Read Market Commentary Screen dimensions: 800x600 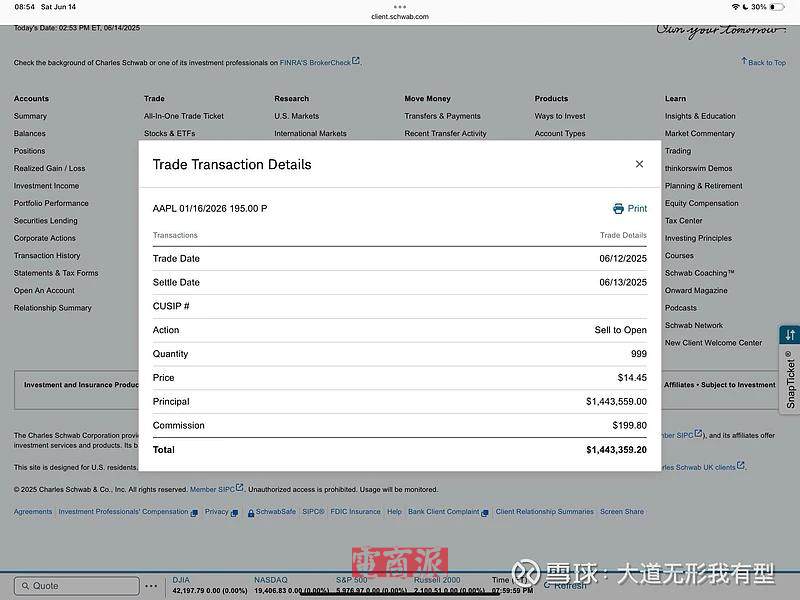pyautogui.click(x=699, y=133)
